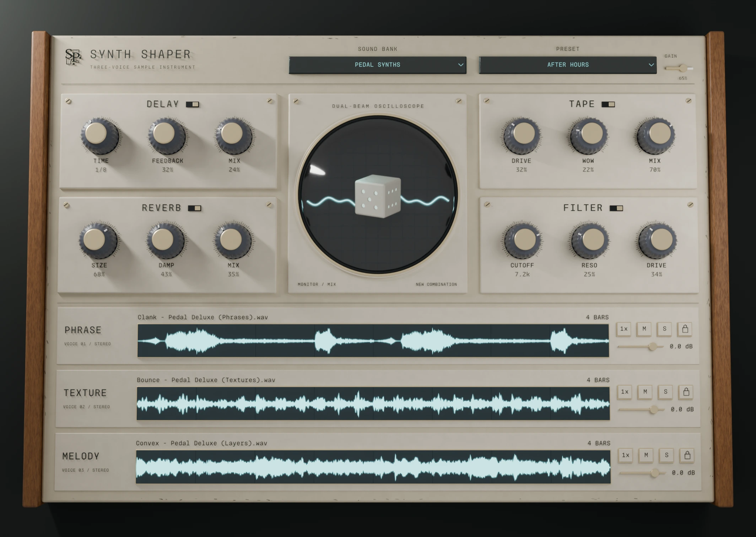Toggle the Delay effect switch
The width and height of the screenshot is (756, 537).
[193, 104]
